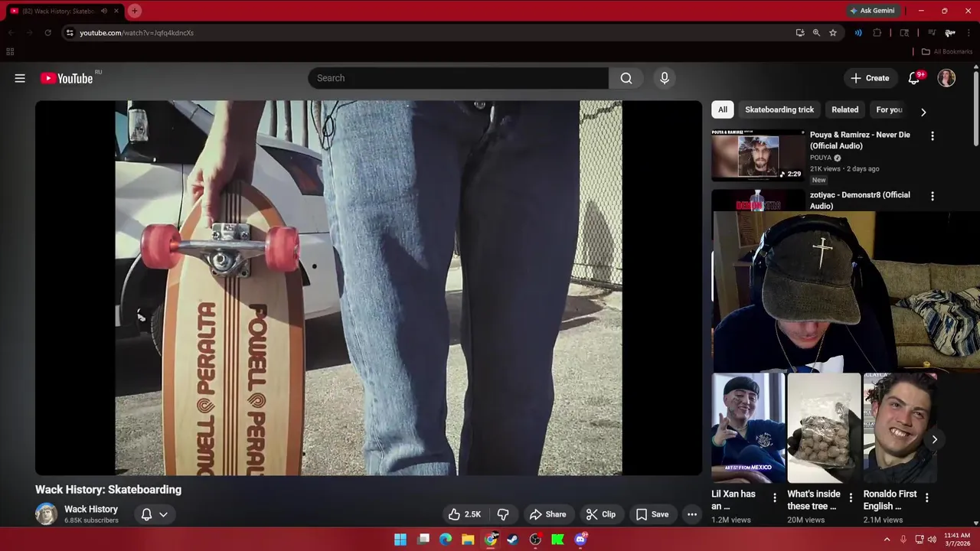Open the apps grid in bookmarks bar
980x551 pixels.
(10, 52)
